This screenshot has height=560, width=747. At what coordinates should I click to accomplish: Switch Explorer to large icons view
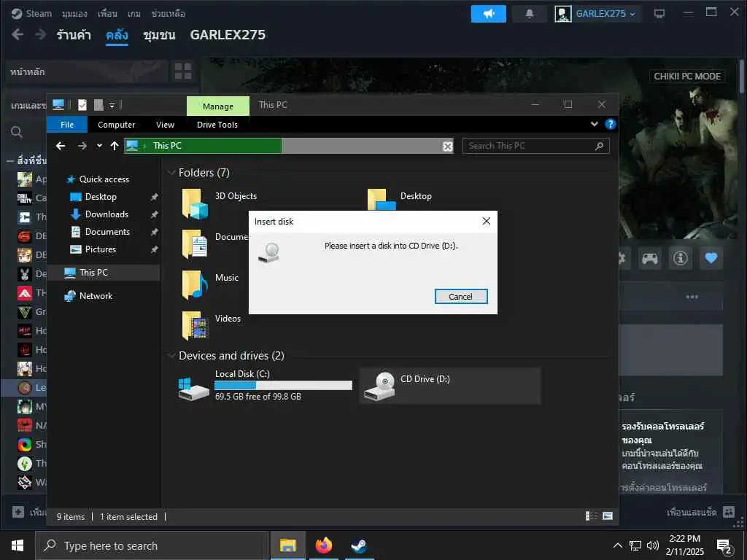608,516
